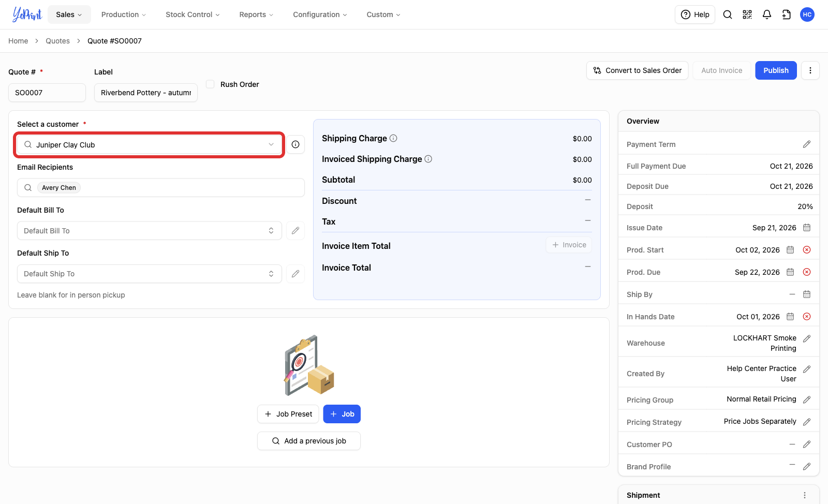This screenshot has height=504, width=828.
Task: Click the Publish button
Action: click(x=776, y=70)
